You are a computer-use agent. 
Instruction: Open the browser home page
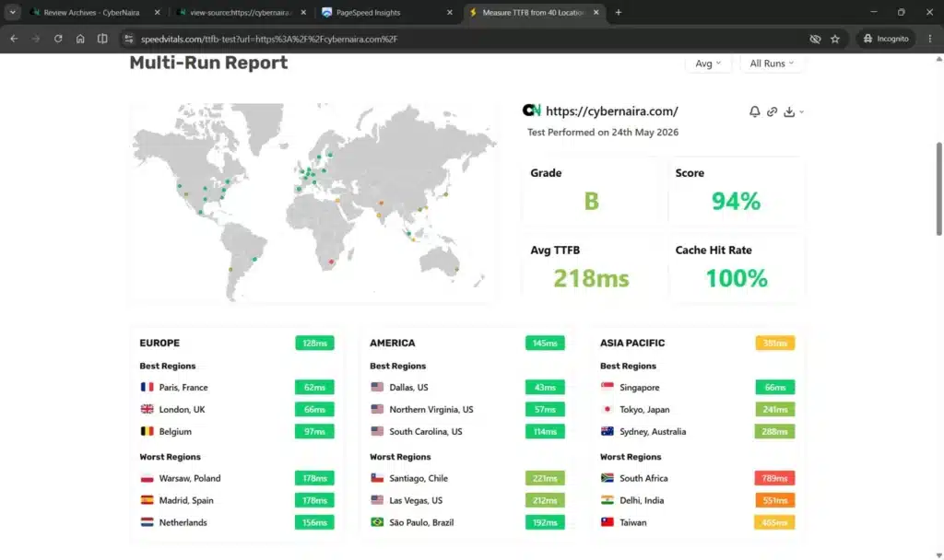80,39
